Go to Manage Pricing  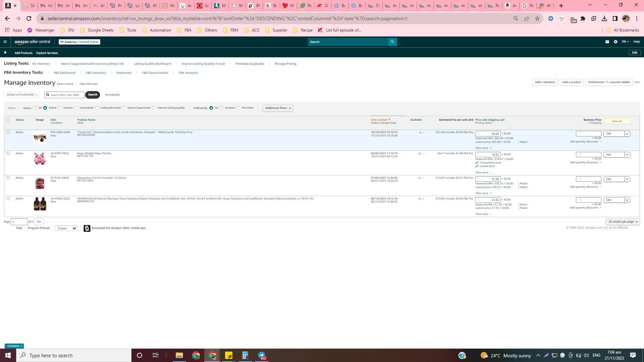pyautogui.click(x=285, y=64)
